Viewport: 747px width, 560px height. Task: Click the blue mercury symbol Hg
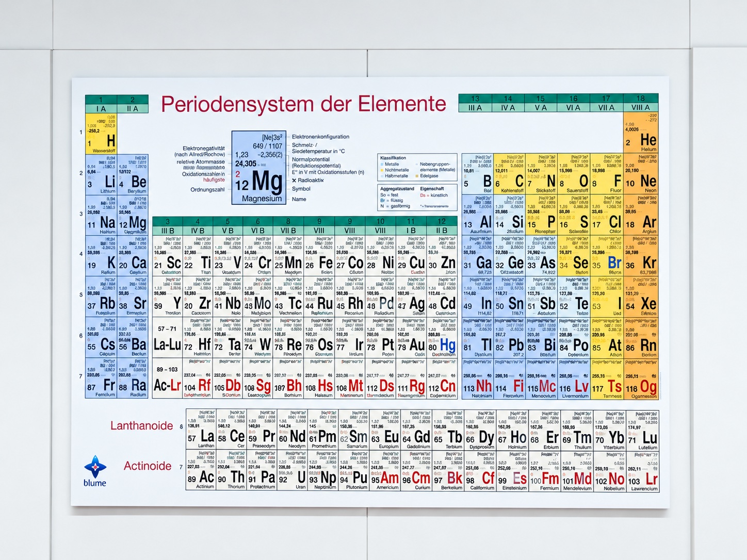(x=448, y=345)
